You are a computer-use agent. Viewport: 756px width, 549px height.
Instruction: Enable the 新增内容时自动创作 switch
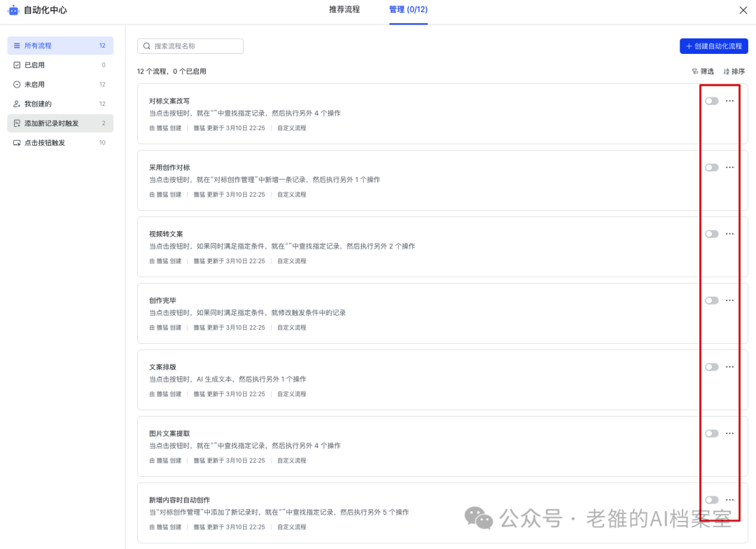coord(712,500)
